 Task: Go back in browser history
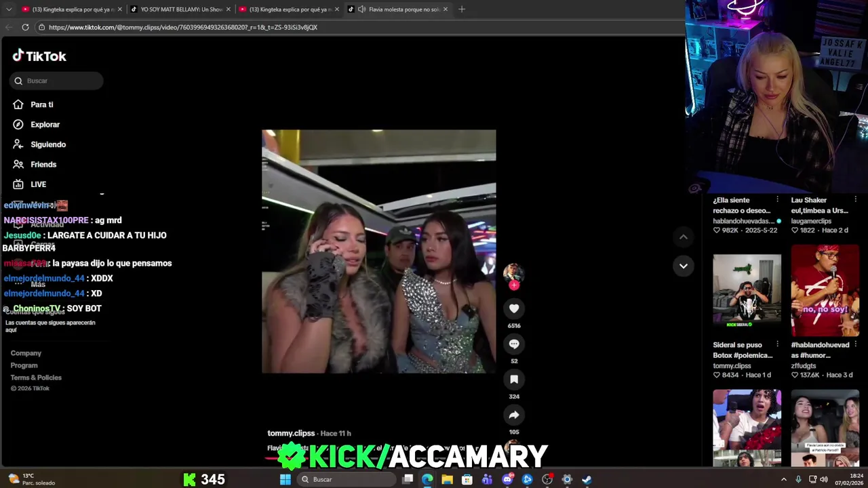(x=8, y=27)
